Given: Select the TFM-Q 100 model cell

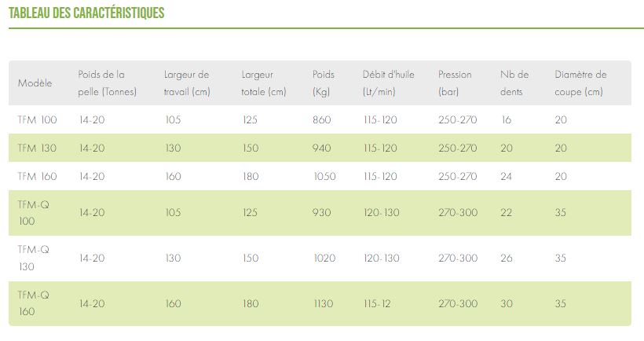Looking at the screenshot, I should pyautogui.click(x=33, y=212).
